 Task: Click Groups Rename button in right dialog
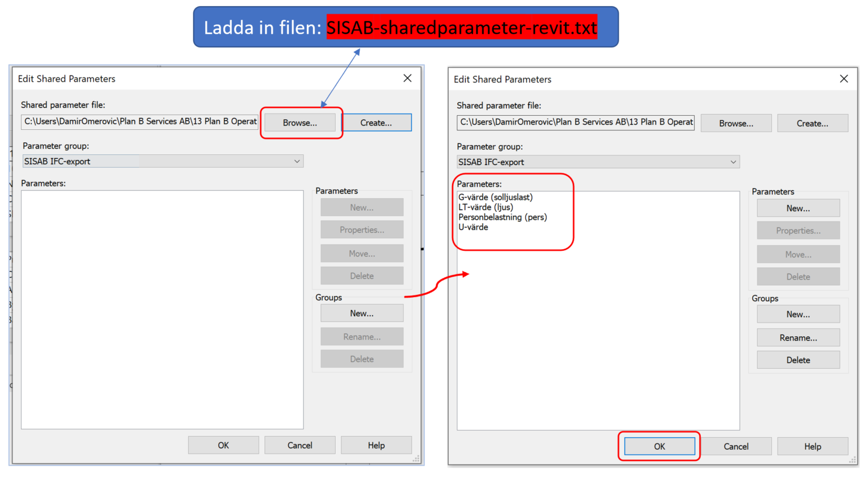pos(798,338)
